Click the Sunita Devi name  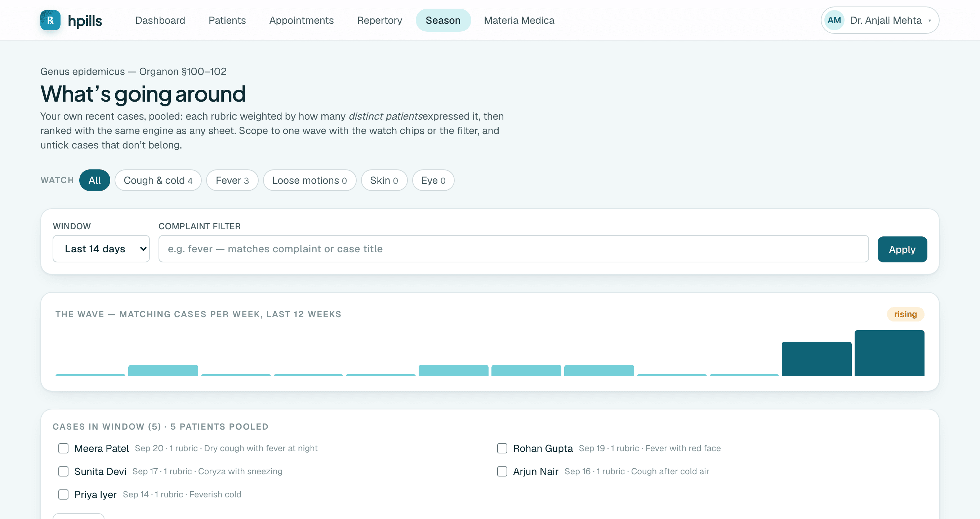click(100, 472)
